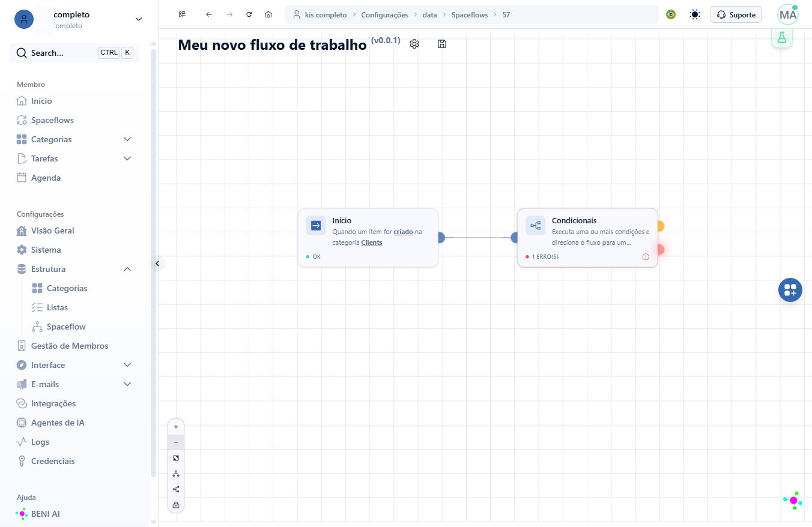Viewport: 812px width, 527px height.
Task: Zoom in the canvas with plus
Action: pos(176,427)
